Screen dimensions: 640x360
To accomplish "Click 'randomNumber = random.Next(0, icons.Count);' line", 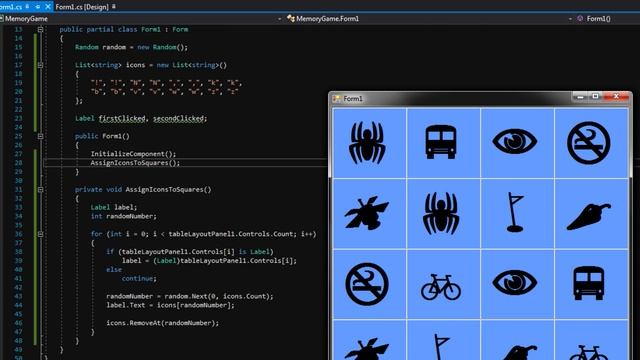I will click(x=190, y=296).
